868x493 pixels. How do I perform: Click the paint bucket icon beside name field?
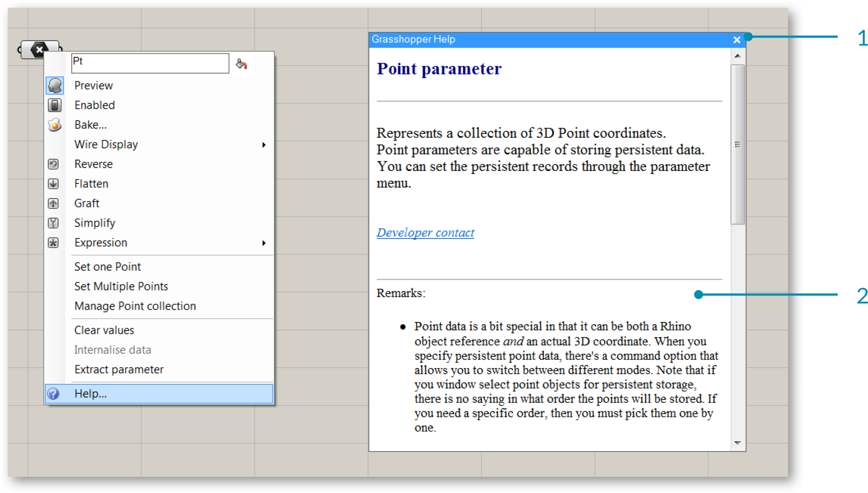pos(241,64)
